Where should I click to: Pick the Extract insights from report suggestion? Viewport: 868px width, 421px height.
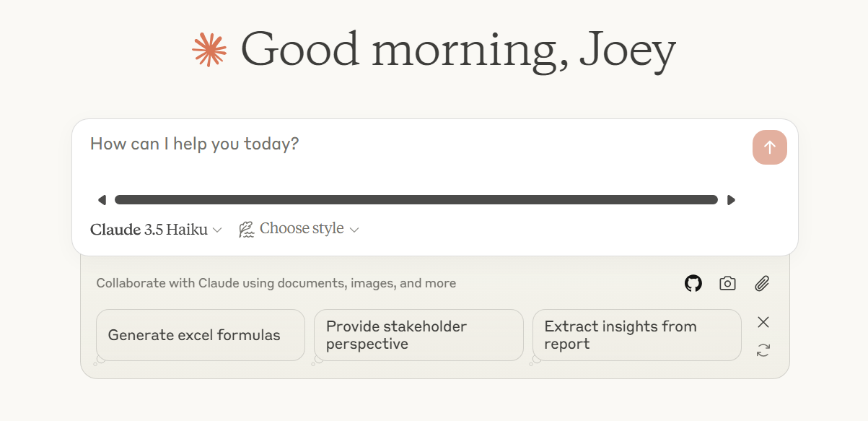(x=636, y=335)
